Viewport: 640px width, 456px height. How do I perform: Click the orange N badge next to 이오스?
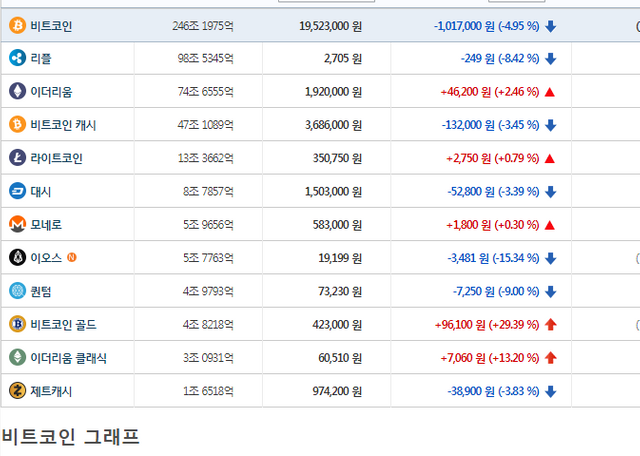click(72, 257)
